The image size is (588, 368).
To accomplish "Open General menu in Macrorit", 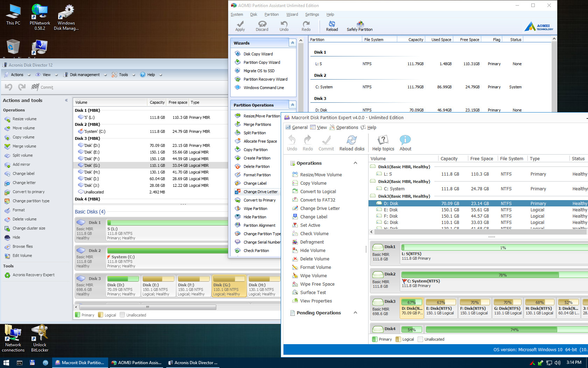I will coord(296,128).
